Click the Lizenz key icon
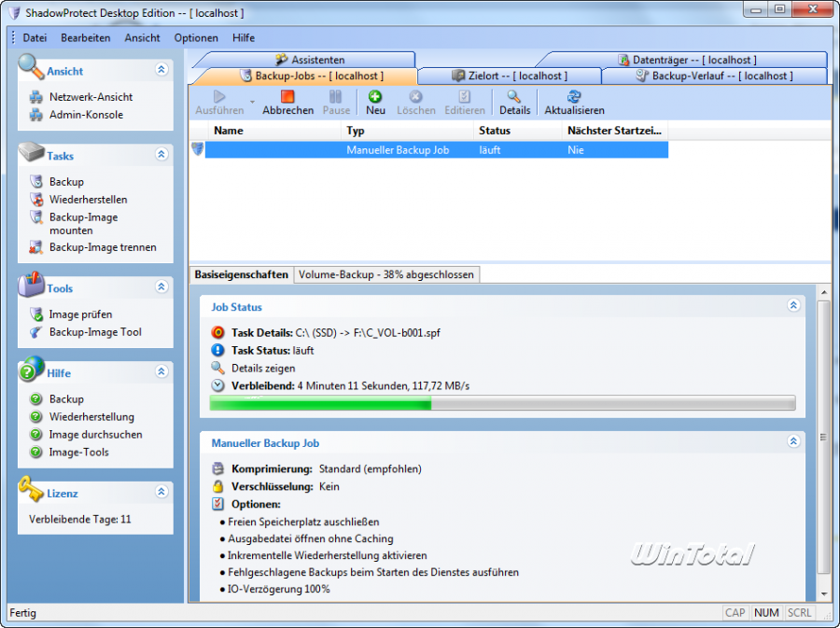Viewport: 840px width, 628px height. click(x=31, y=489)
